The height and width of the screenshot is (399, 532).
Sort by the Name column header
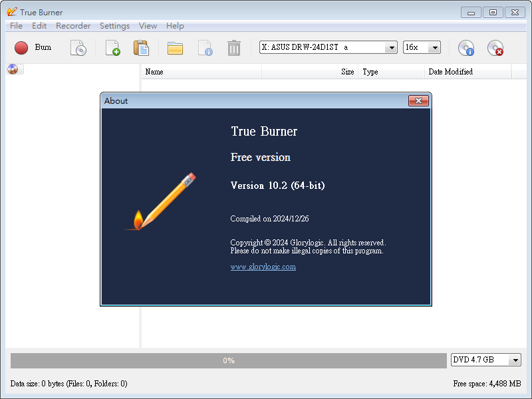pos(201,72)
